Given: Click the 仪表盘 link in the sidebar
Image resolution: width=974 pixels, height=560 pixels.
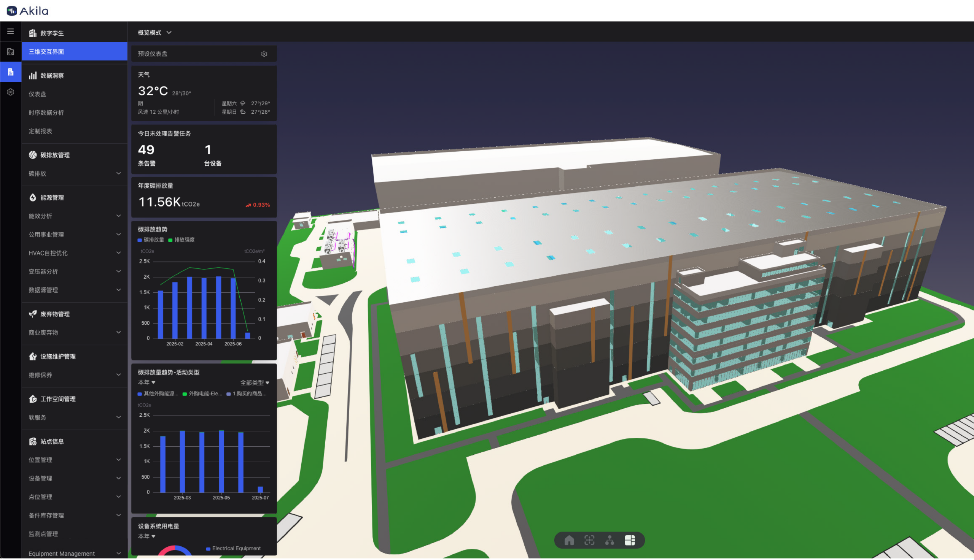Looking at the screenshot, I should click(x=37, y=94).
